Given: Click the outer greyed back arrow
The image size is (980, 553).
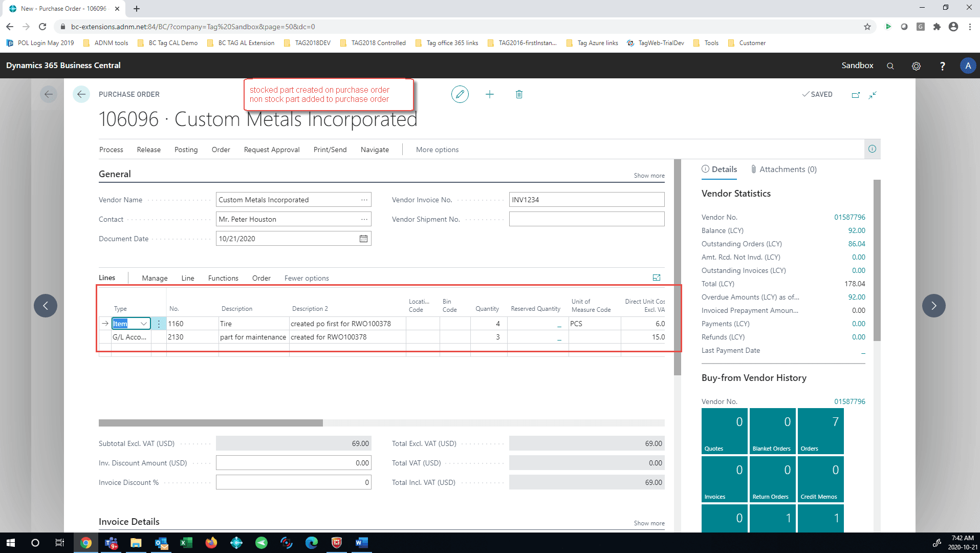Looking at the screenshot, I should [49, 94].
